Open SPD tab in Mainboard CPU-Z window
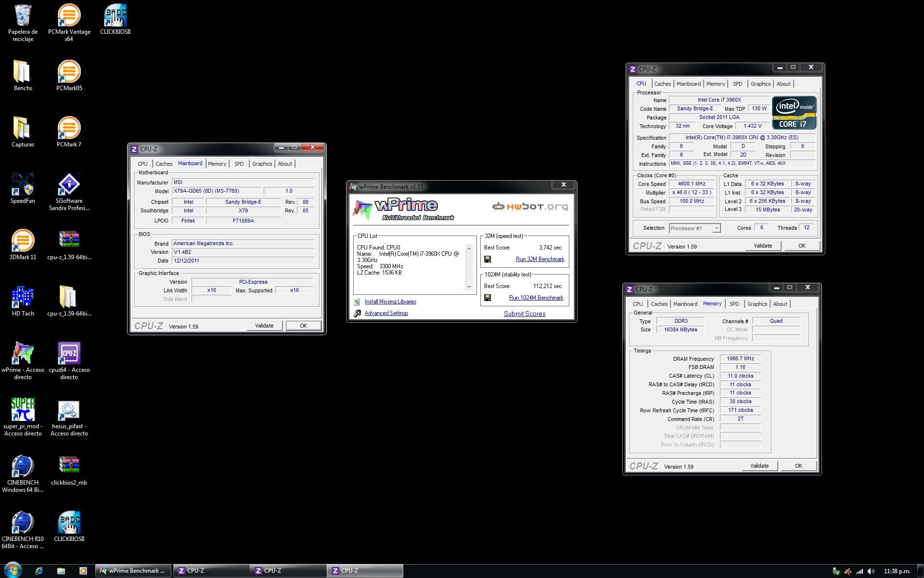The image size is (924, 578). tap(239, 164)
